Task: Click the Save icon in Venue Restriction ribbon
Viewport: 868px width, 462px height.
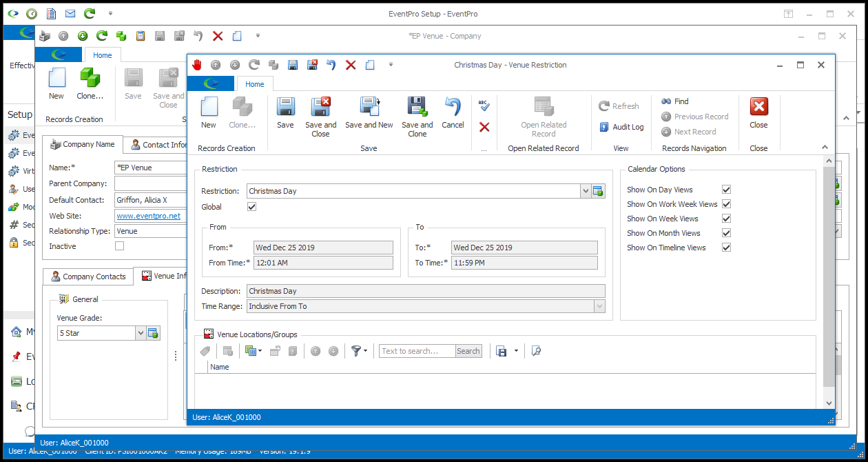Action: pos(285,112)
